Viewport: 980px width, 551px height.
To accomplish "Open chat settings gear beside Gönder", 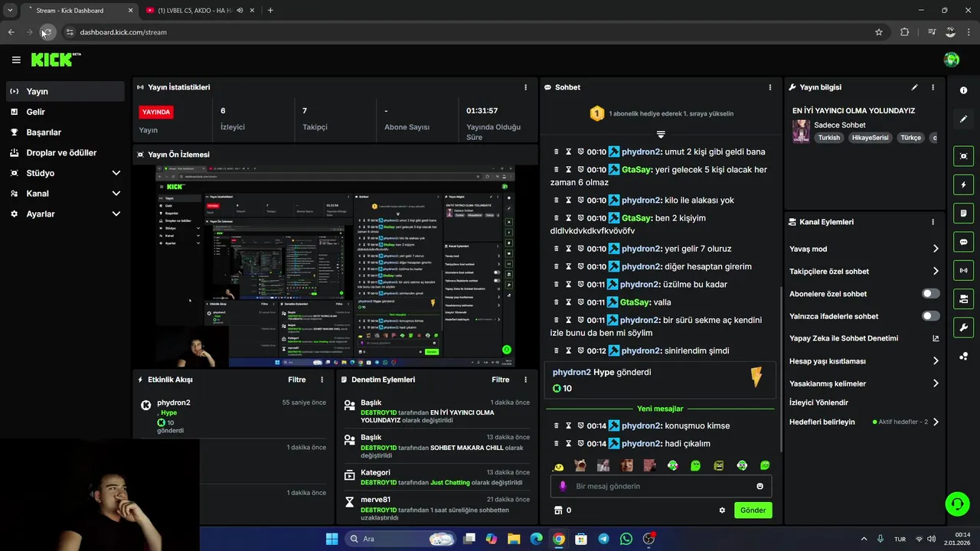I will tap(722, 510).
